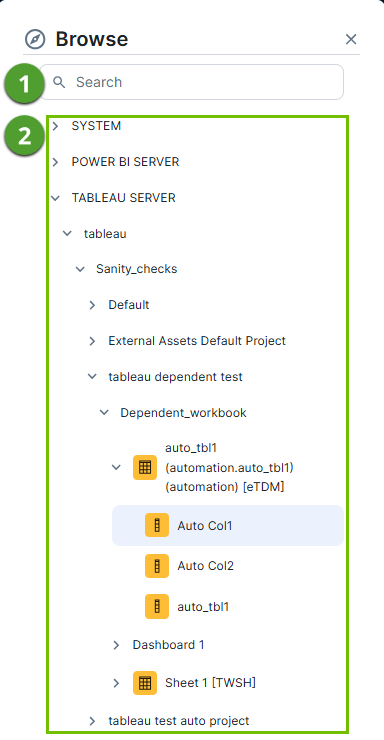384x740 pixels.
Task: Collapse the Sanity_checks chevron
Action: tap(80, 269)
